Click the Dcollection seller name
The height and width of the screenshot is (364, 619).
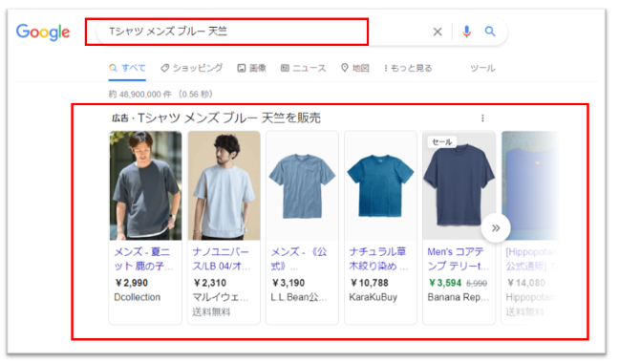click(137, 297)
